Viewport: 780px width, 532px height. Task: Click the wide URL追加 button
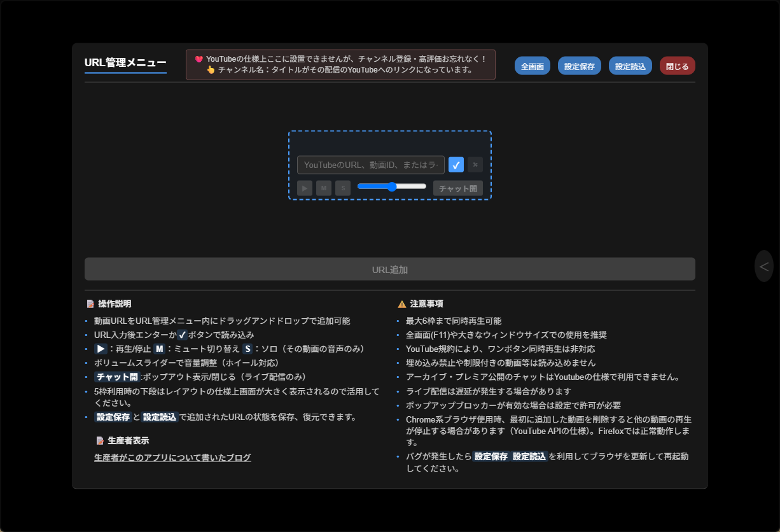point(389,269)
